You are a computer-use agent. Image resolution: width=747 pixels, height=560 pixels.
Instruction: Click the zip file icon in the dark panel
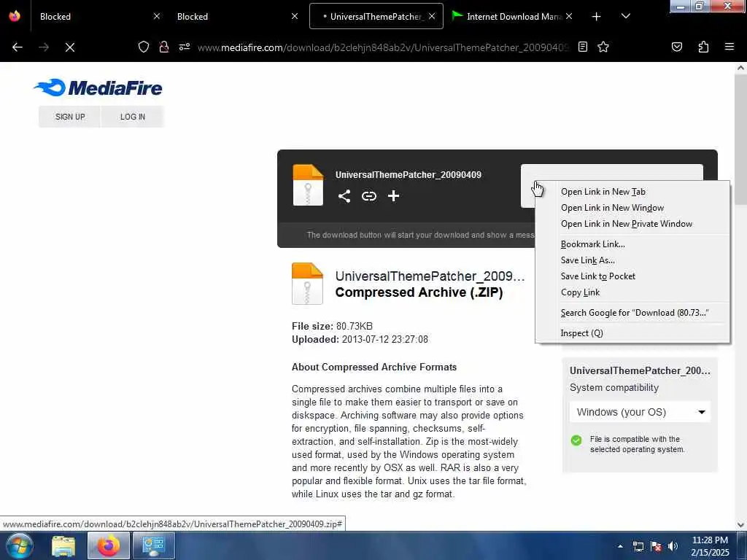point(308,184)
